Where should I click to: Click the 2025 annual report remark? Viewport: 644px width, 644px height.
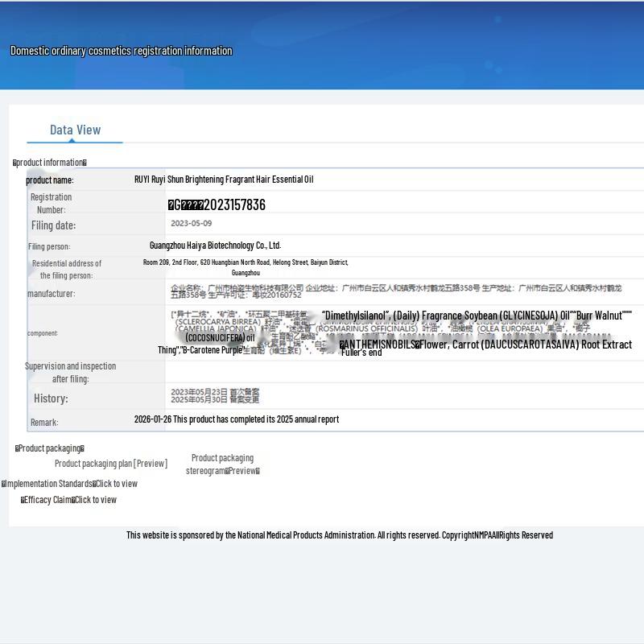[x=237, y=419]
